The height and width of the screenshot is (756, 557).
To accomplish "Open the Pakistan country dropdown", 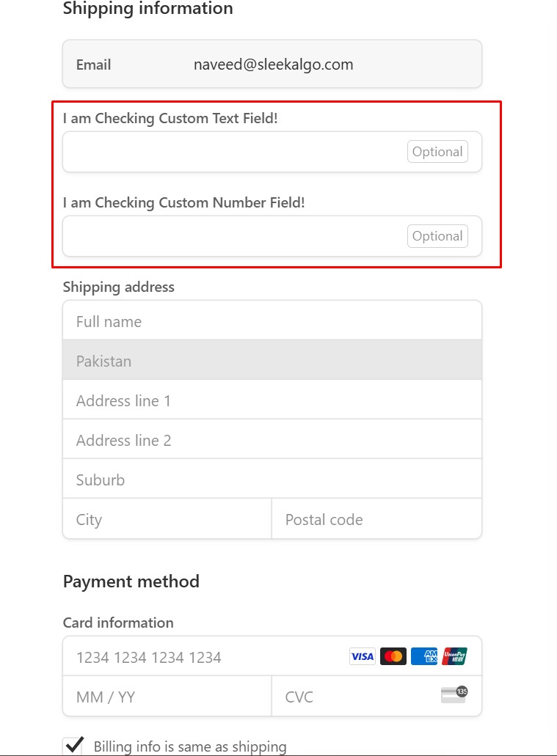I will pyautogui.click(x=272, y=360).
